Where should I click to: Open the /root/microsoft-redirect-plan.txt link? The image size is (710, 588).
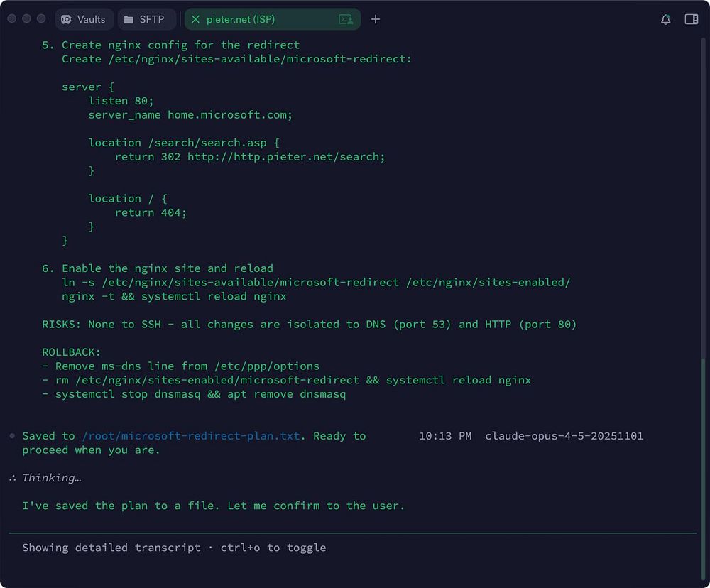pos(190,436)
